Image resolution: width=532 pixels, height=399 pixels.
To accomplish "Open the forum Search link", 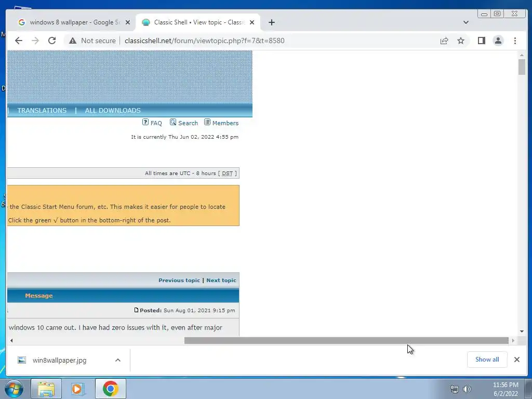I will point(183,123).
